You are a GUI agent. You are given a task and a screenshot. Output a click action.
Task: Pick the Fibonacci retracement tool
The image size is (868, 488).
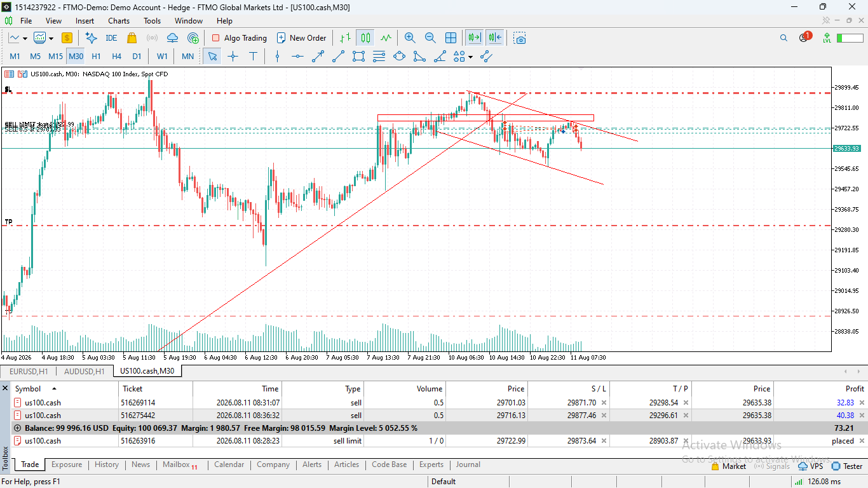379,56
